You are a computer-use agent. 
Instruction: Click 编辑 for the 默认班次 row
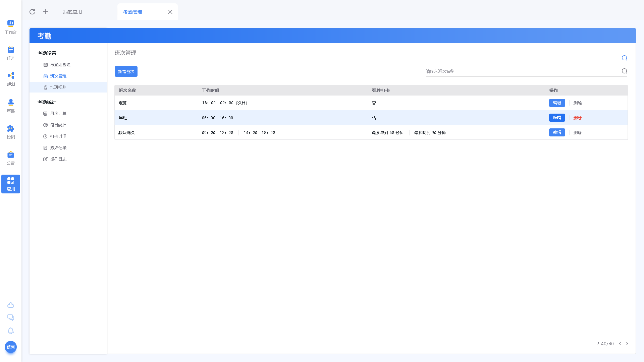point(557,132)
